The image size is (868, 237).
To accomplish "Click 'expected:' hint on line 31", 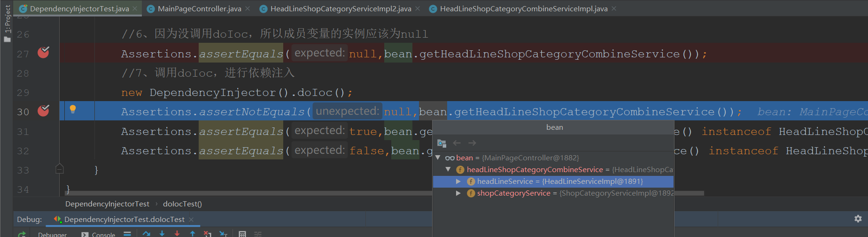I will click(x=319, y=131).
